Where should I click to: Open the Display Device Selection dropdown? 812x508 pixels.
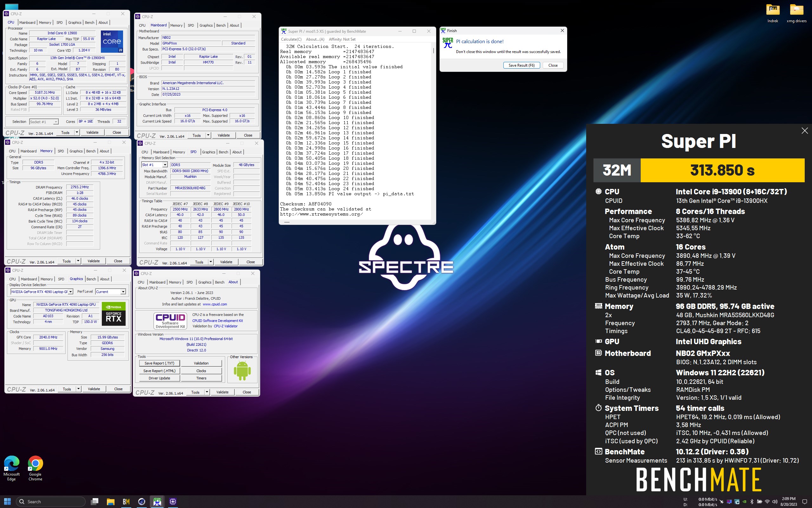pyautogui.click(x=70, y=292)
